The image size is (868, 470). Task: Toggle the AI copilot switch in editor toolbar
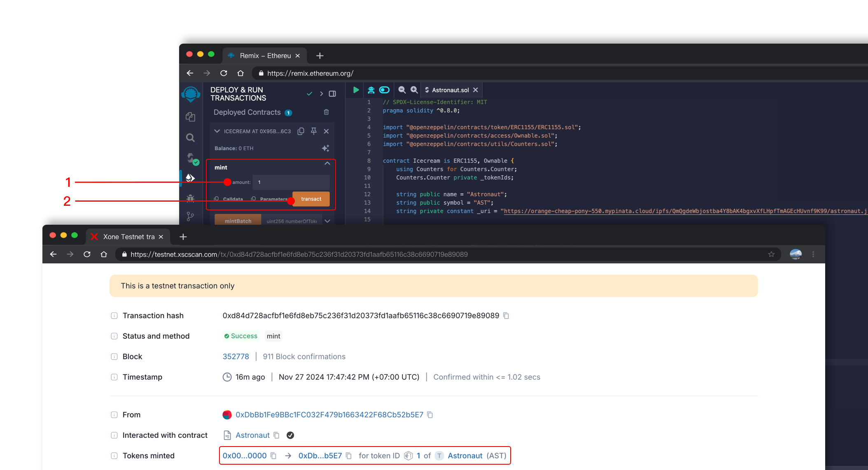[384, 90]
